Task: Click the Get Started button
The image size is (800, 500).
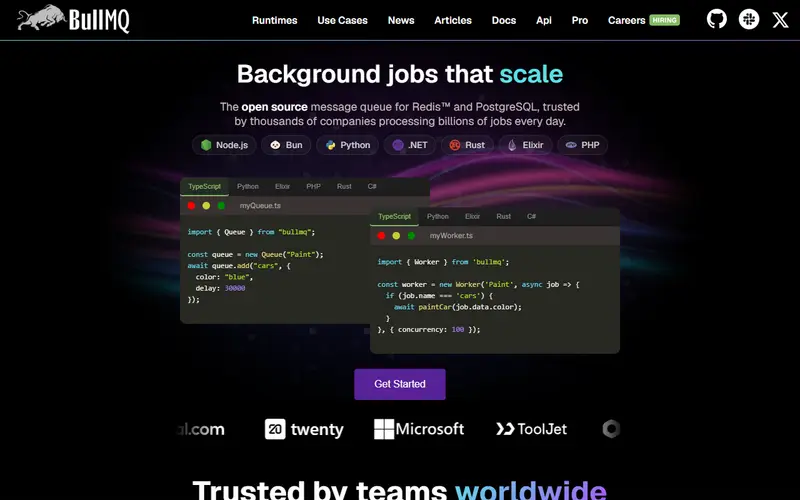Action: coord(399,384)
